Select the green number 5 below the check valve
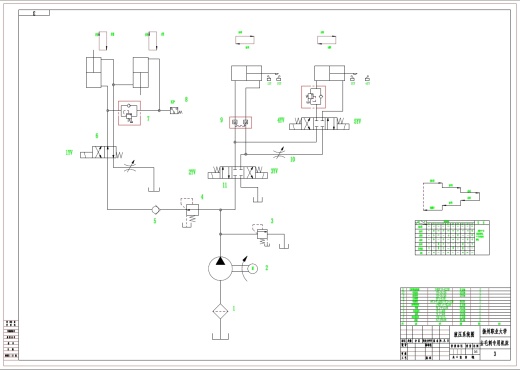This screenshot has width=520, height=370. click(x=155, y=220)
